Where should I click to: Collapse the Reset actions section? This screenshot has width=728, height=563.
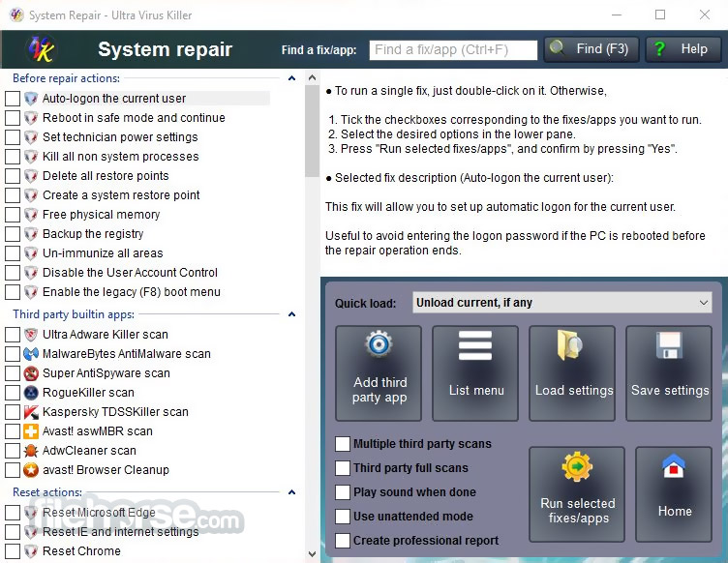(x=291, y=492)
